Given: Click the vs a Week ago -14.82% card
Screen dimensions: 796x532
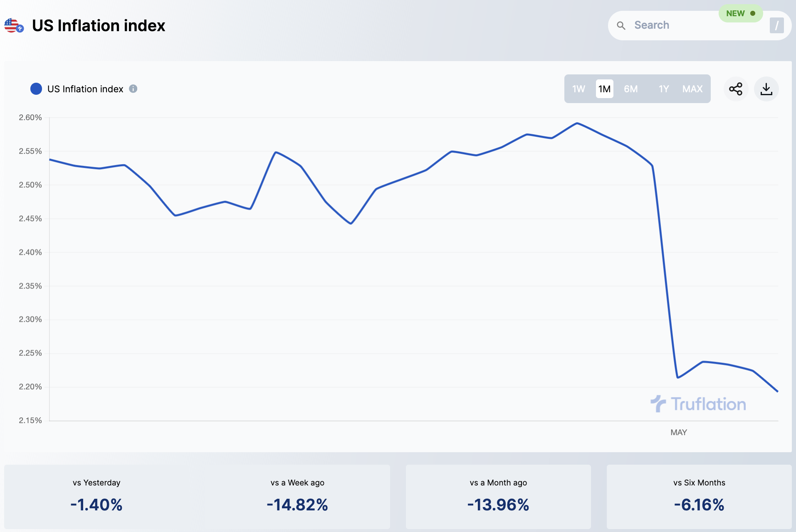Looking at the screenshot, I should click(297, 497).
